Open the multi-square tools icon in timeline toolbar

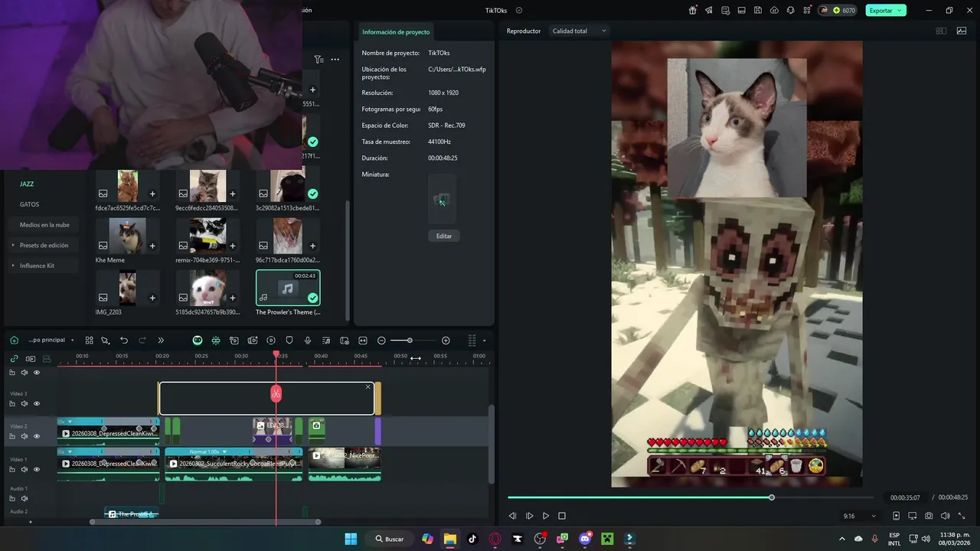[x=89, y=340]
